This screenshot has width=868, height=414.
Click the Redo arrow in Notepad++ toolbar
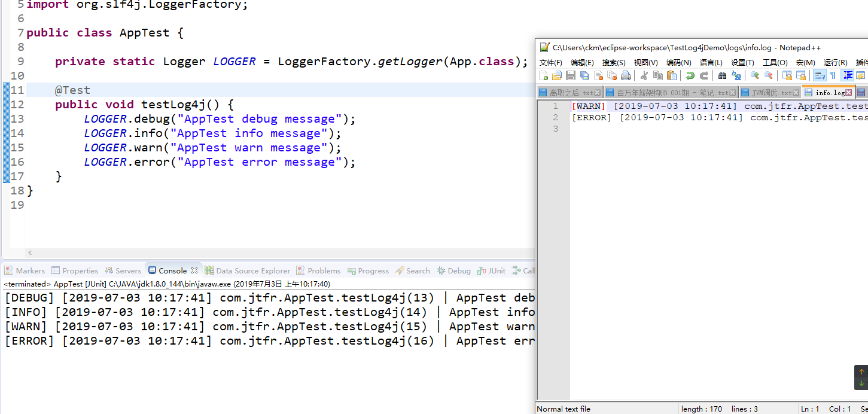coord(704,75)
